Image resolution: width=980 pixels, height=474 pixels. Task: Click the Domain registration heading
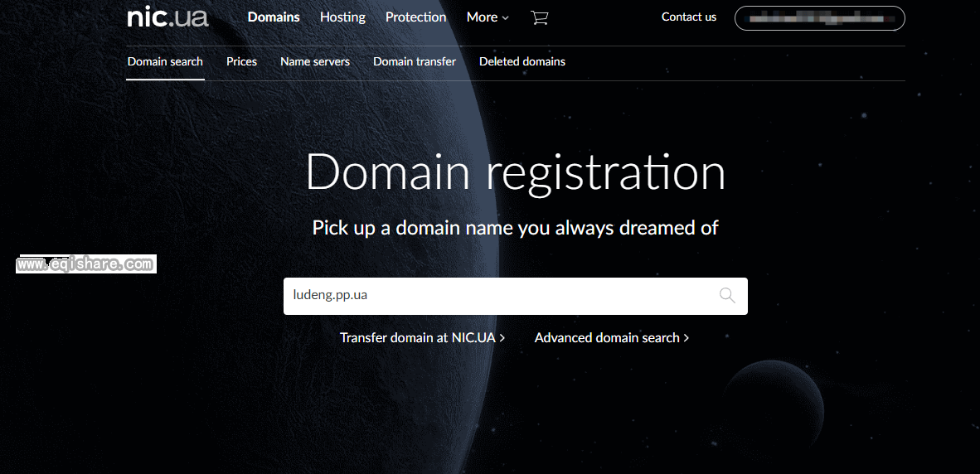tap(515, 172)
